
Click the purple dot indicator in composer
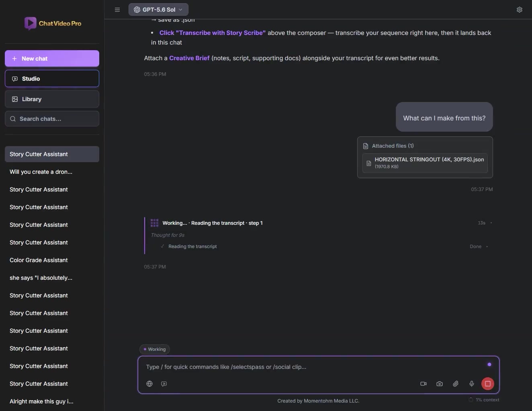(x=489, y=364)
